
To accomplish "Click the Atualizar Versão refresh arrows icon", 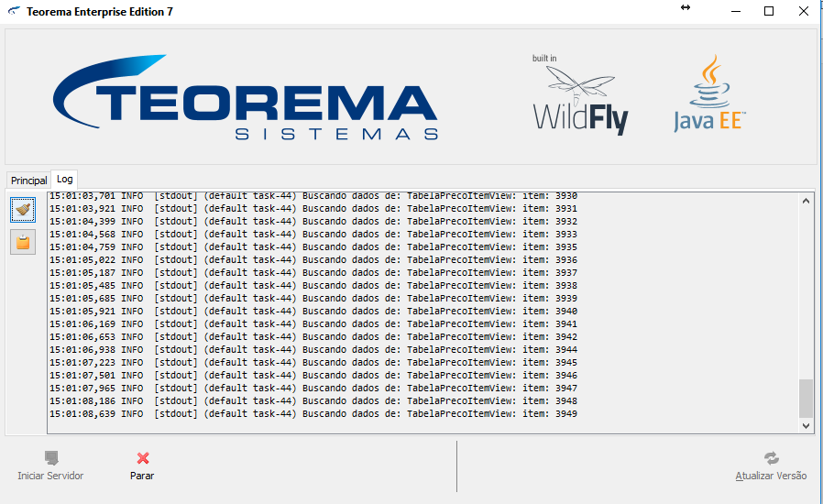I will tap(771, 458).
